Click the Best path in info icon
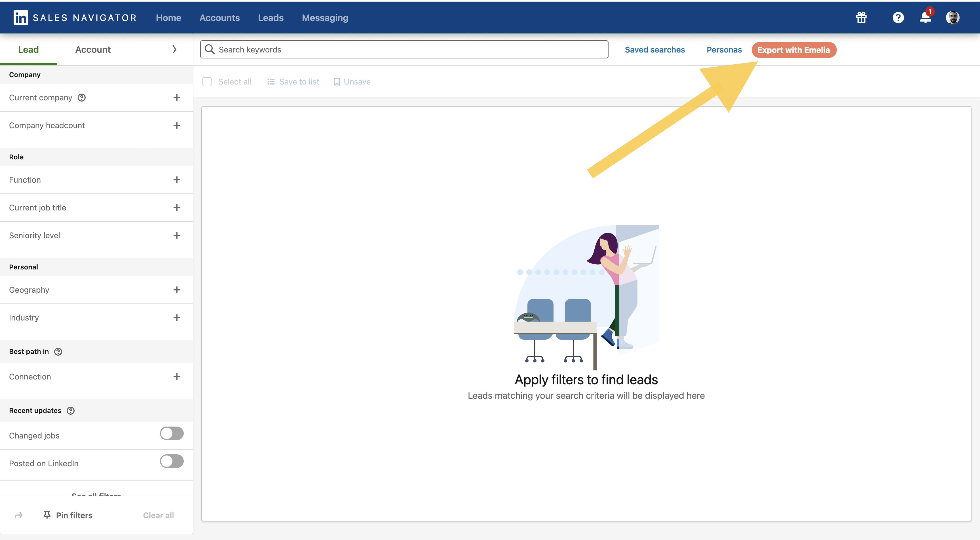Screen dimensions: 980x540 click(x=58, y=352)
